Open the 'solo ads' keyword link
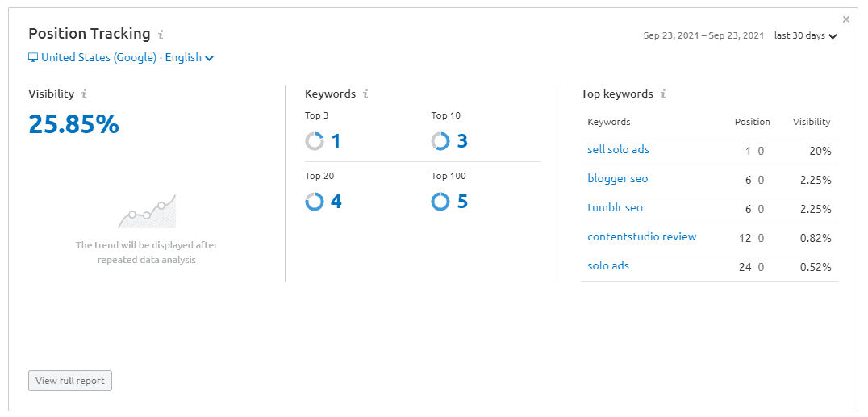The image size is (868, 417). [x=607, y=266]
